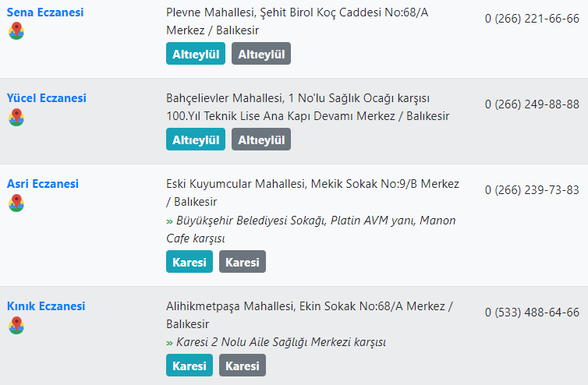Click gray Altıeylül tag under Sena Eczanesi

pos(261,54)
